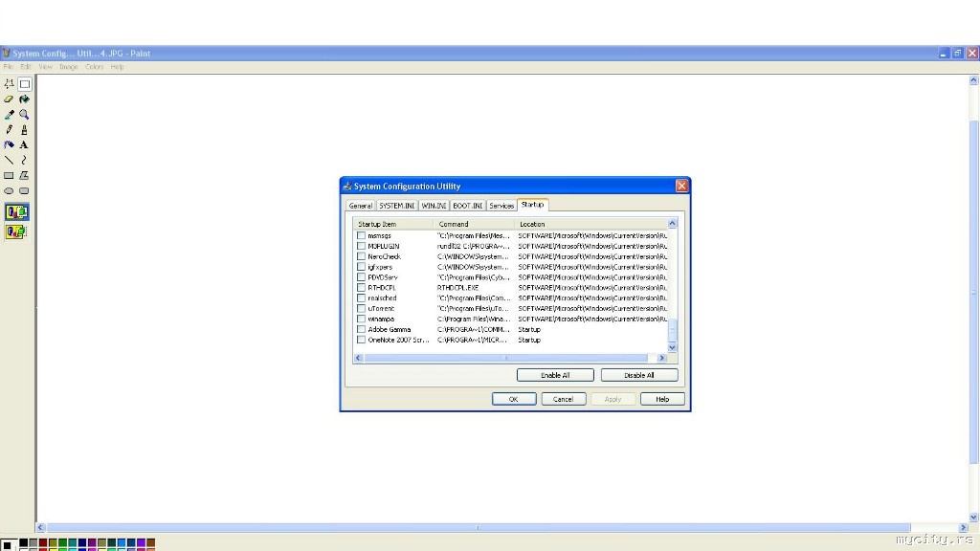Switch to the Services tab
Viewport: 980px width, 551px height.
click(501, 206)
